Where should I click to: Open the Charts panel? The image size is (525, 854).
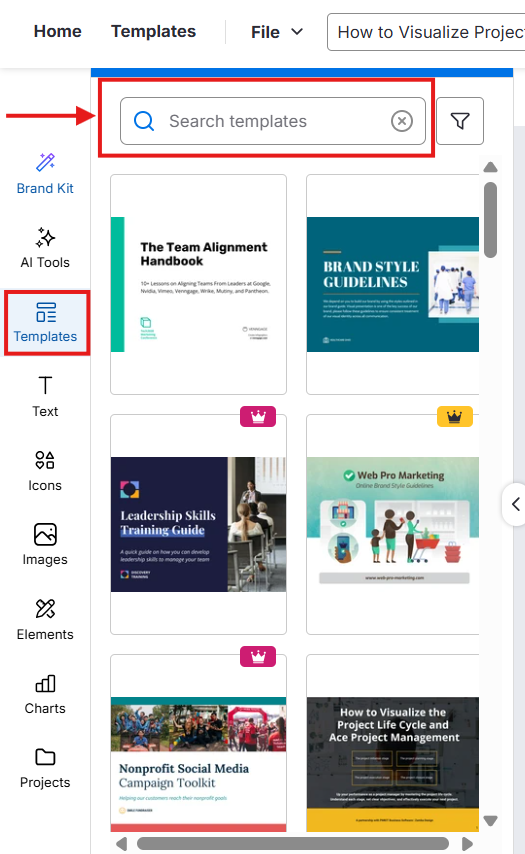pos(45,694)
